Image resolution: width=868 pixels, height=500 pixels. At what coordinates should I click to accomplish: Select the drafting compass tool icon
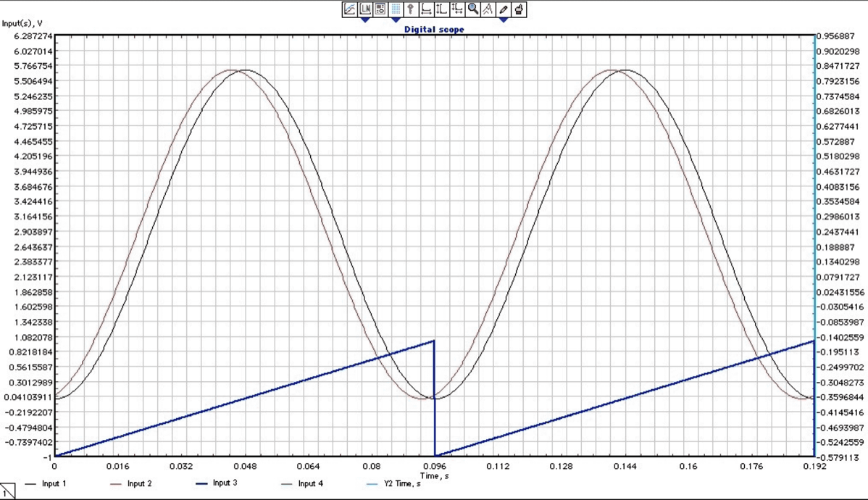click(488, 9)
